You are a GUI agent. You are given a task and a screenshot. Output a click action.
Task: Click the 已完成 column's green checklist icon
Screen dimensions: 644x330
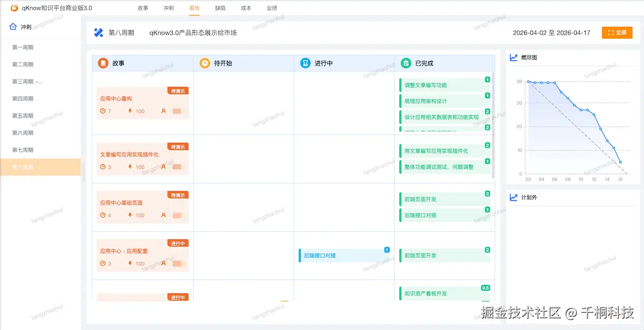pyautogui.click(x=406, y=63)
